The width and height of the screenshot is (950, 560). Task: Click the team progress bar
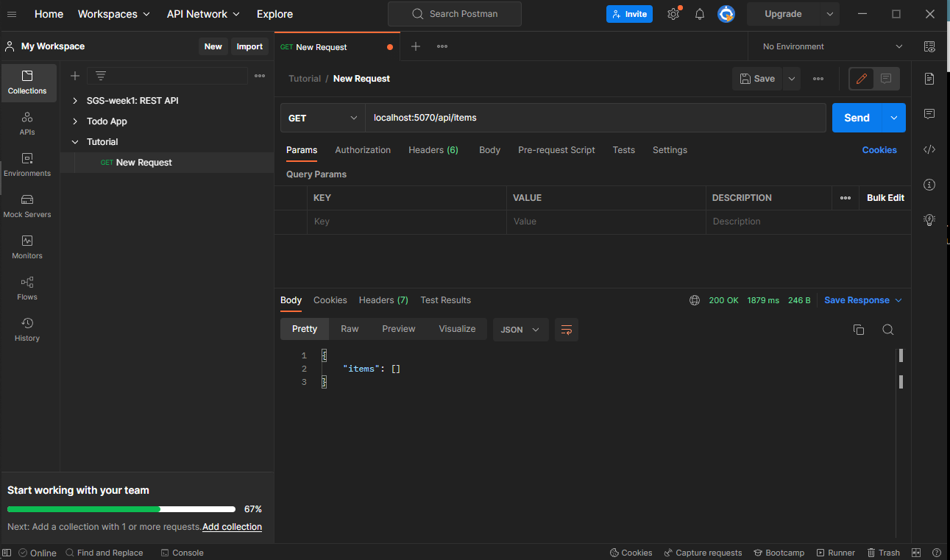coord(121,509)
